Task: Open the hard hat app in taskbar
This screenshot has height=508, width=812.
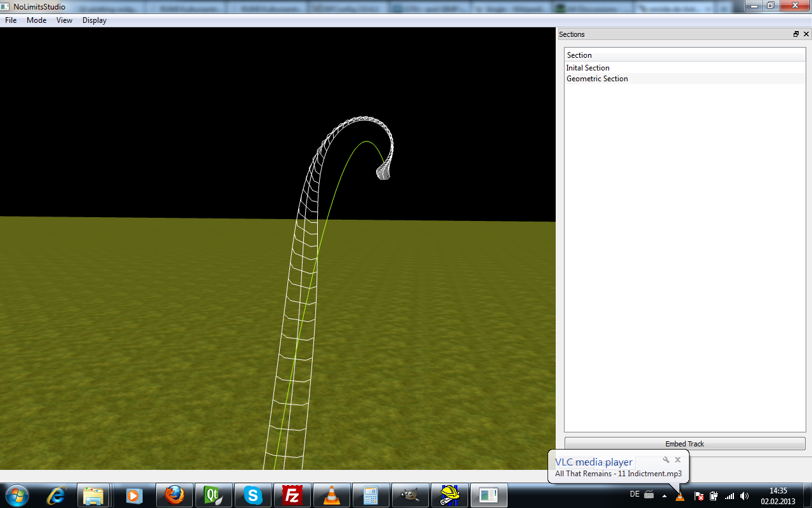Action: pos(449,495)
